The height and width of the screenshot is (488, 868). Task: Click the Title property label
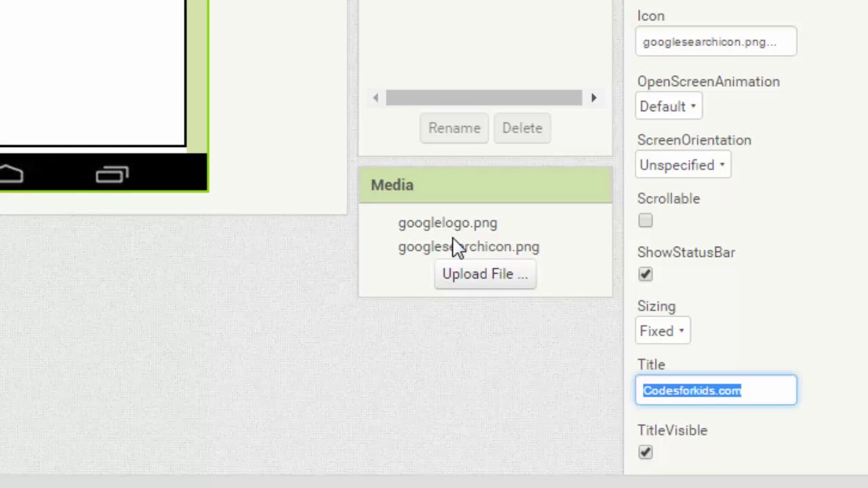tap(651, 365)
